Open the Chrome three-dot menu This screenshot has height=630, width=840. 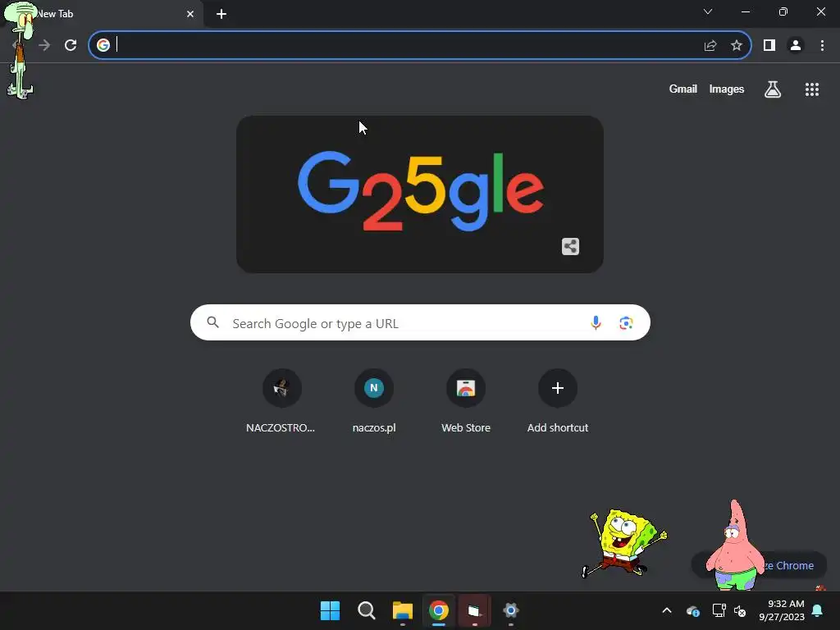[x=822, y=45]
